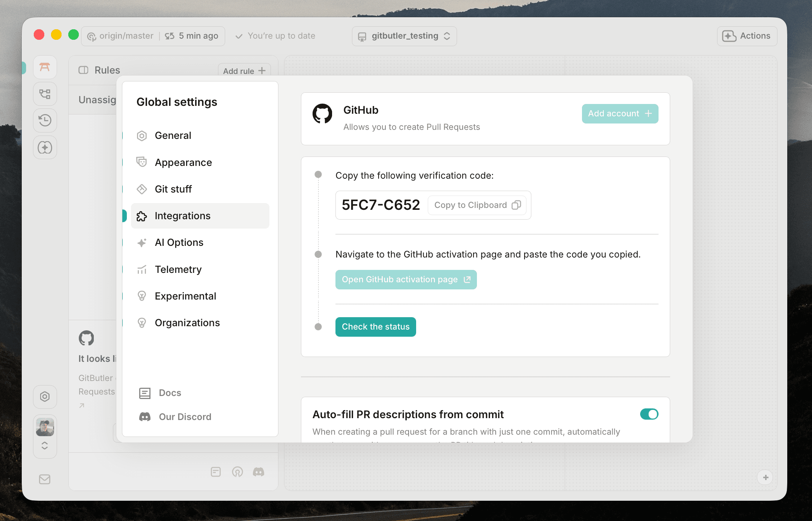The width and height of the screenshot is (812, 521).
Task: Click the feedback envelope icon
Action: click(45, 479)
